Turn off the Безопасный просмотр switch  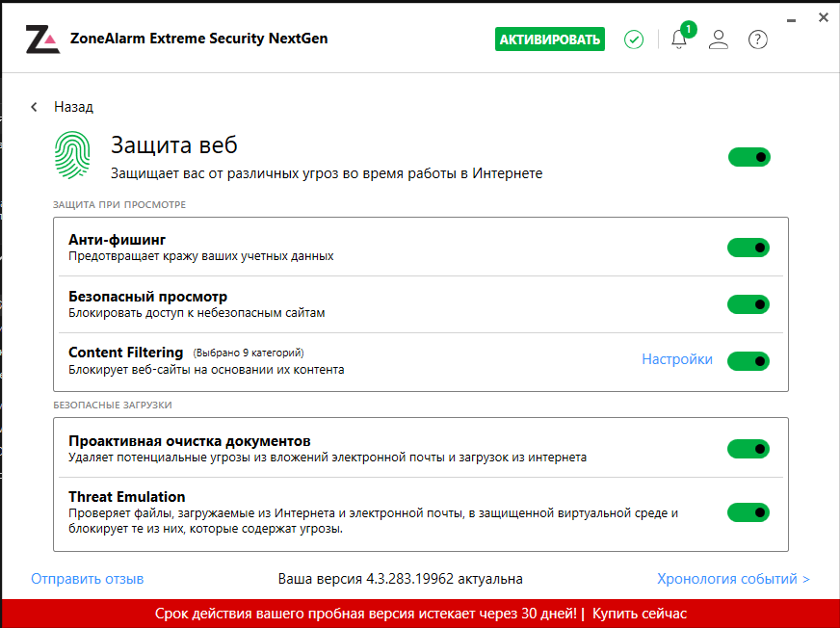[x=748, y=304]
